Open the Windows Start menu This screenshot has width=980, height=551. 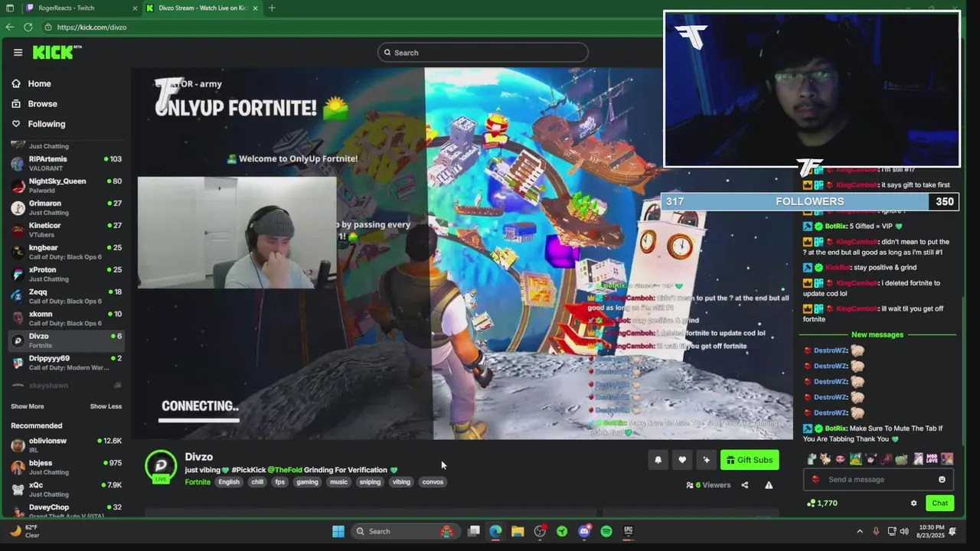click(338, 531)
